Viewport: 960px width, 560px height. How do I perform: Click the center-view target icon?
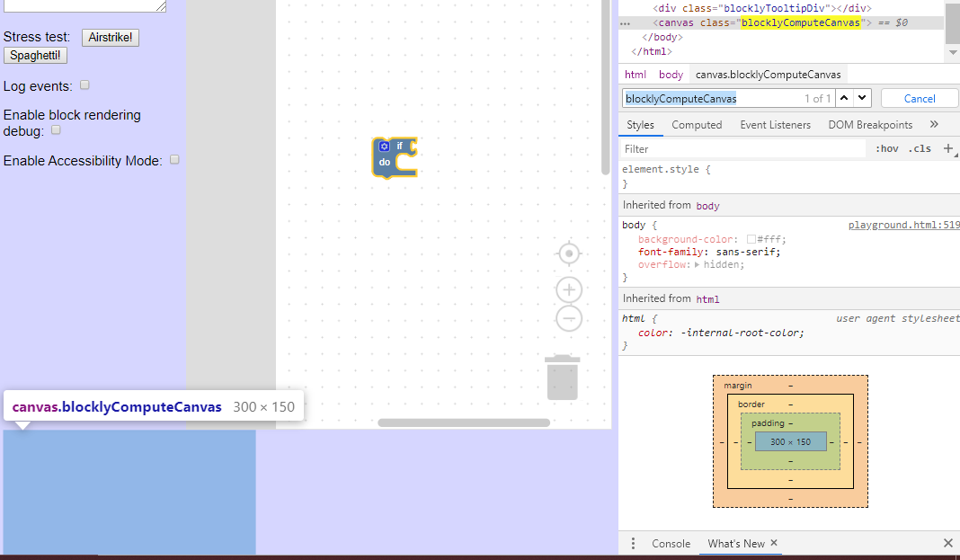tap(568, 253)
